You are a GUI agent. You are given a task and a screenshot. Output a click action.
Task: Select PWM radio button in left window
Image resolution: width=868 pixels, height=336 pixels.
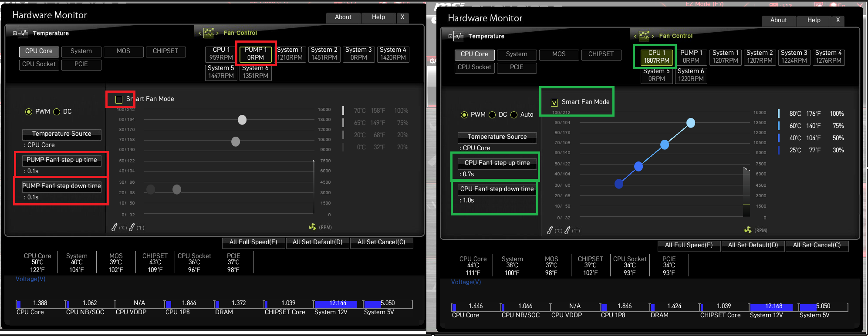29,112
